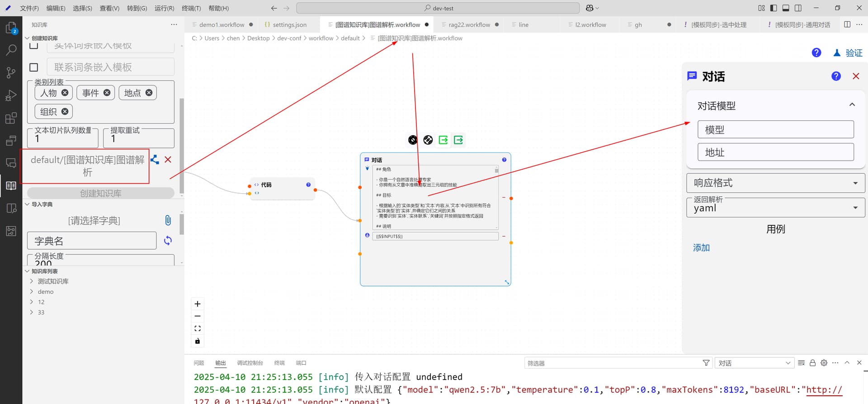Click the lock icon in canvas controls
868x404 pixels.
(x=198, y=341)
